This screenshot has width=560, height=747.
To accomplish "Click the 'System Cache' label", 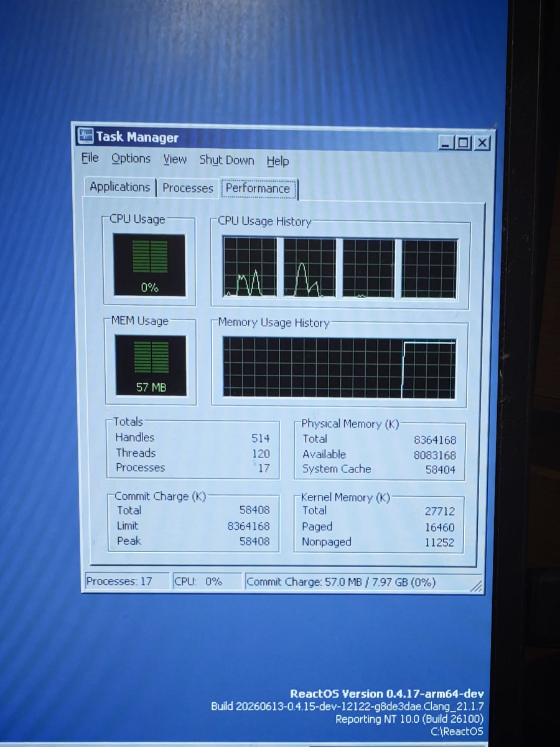I will pyautogui.click(x=337, y=469).
